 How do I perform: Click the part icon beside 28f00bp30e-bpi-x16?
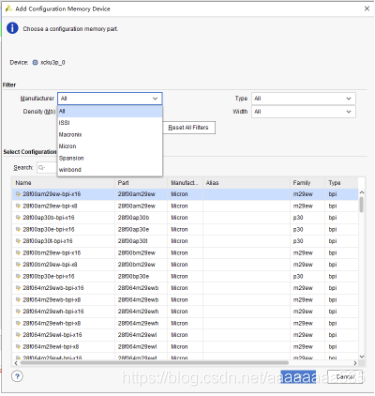19,276
